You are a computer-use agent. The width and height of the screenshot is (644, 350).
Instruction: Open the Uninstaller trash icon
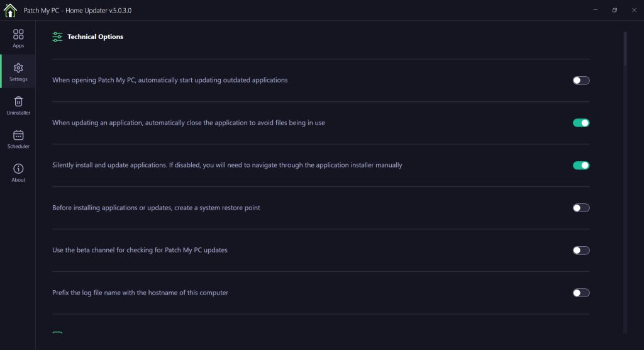coord(18,101)
